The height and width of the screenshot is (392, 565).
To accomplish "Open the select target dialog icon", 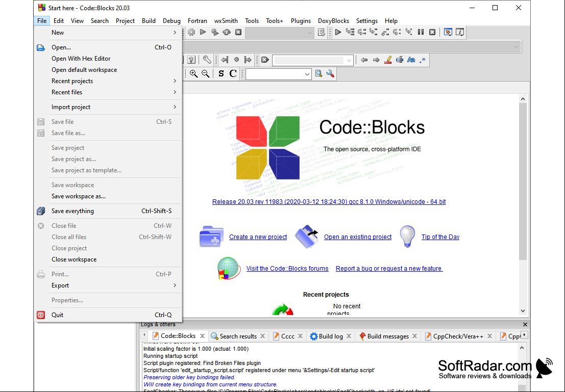I will click(322, 33).
